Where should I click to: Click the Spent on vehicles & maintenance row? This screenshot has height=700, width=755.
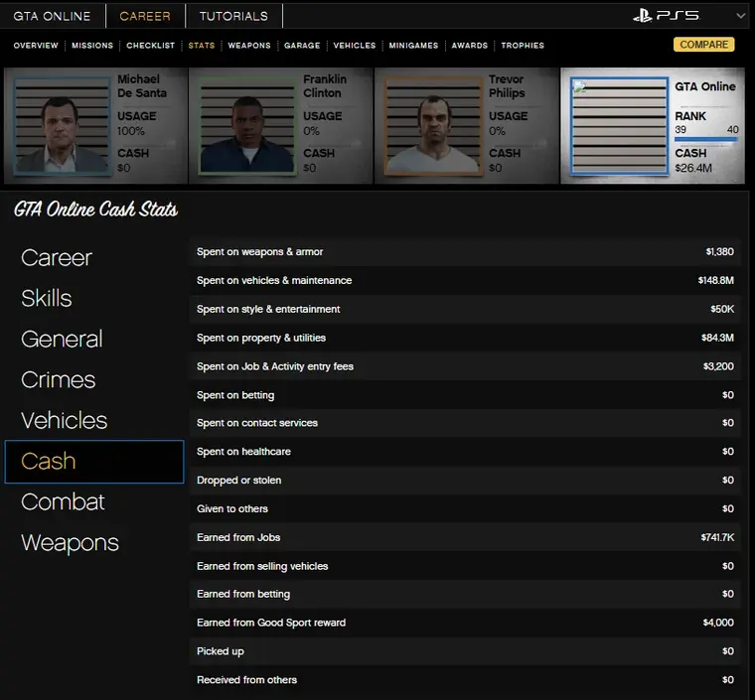(x=465, y=281)
